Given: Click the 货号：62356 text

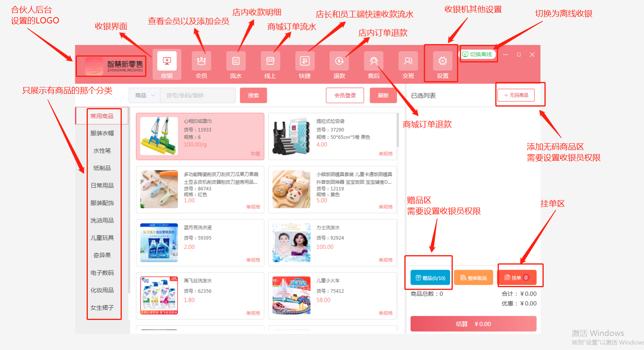Looking at the screenshot, I should (x=197, y=291).
